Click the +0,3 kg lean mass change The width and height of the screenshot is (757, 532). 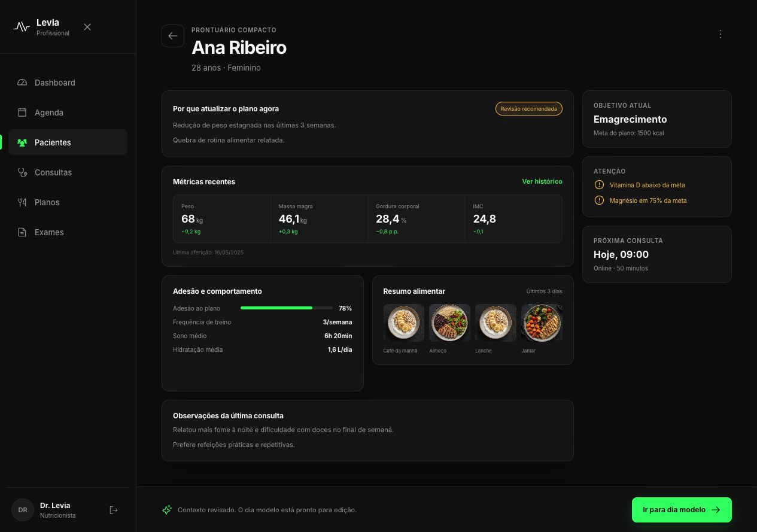(288, 232)
